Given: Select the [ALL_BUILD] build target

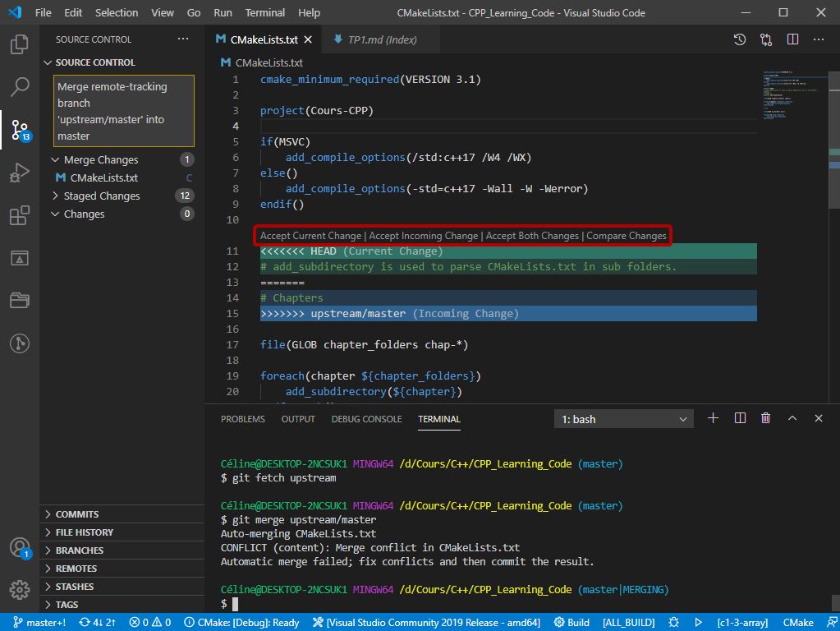Looking at the screenshot, I should [628, 623].
